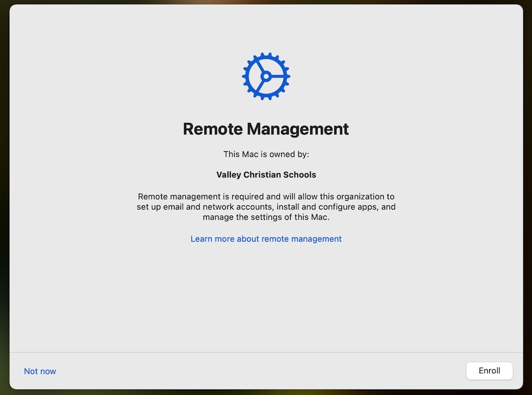This screenshot has height=395, width=532.
Task: Click "manage the settings of this Mac" line
Action: (x=266, y=217)
